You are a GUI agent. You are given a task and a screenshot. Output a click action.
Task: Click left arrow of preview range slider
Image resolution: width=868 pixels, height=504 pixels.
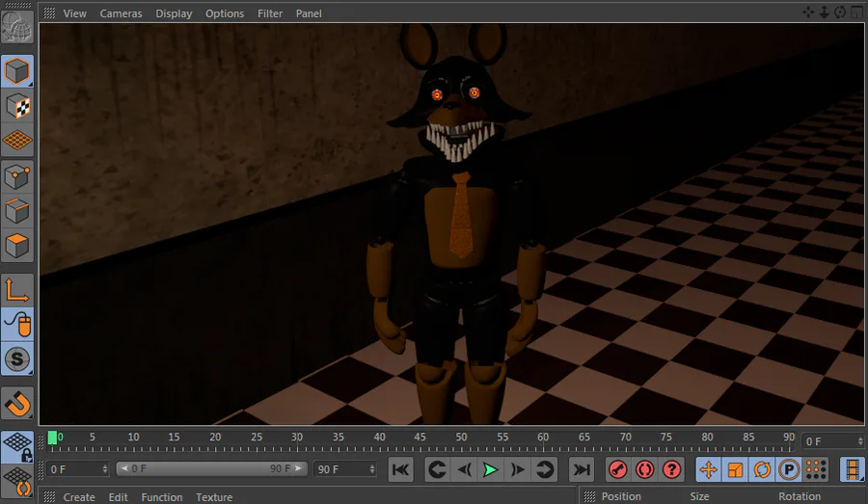[x=124, y=468]
